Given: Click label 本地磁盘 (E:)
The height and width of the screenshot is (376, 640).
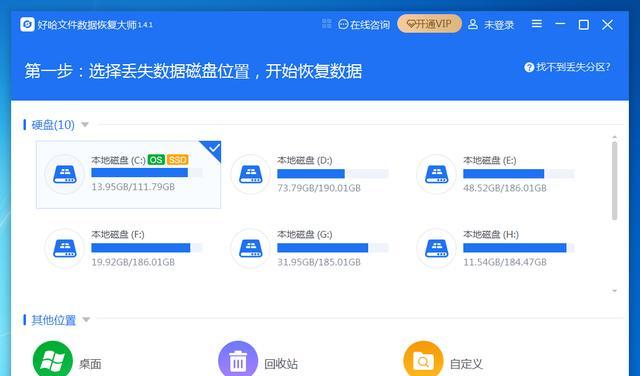Looking at the screenshot, I should pyautogui.click(x=489, y=160).
